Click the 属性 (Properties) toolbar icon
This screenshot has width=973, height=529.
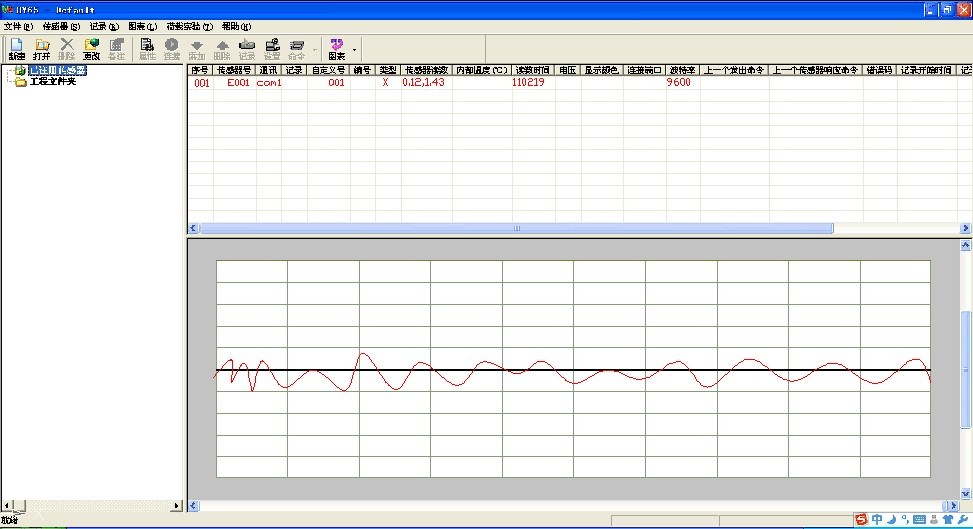[147, 49]
